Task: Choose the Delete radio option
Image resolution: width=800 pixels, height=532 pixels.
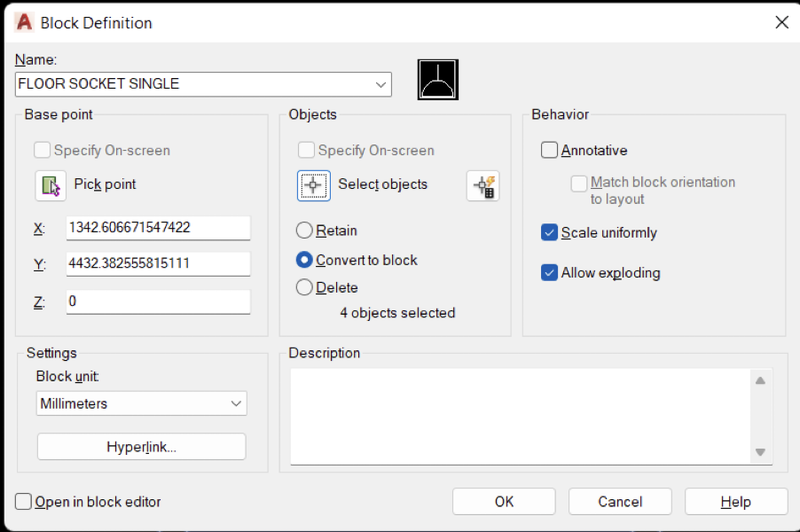Action: coord(304,287)
